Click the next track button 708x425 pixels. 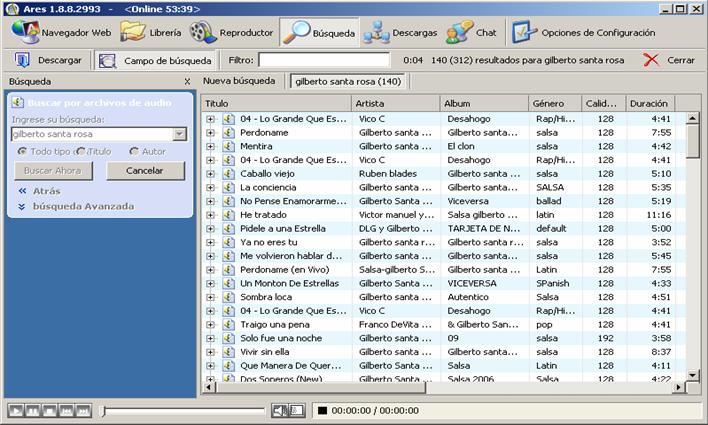84,411
